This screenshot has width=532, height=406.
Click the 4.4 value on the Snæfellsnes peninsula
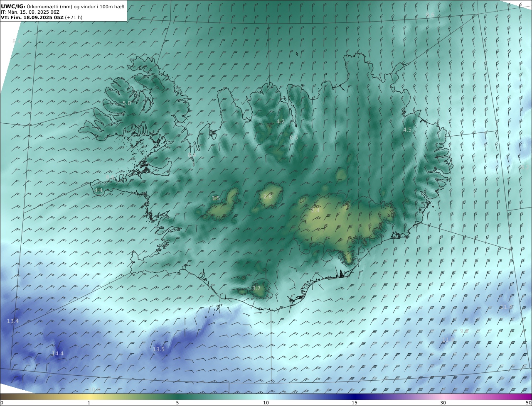coord(99,190)
